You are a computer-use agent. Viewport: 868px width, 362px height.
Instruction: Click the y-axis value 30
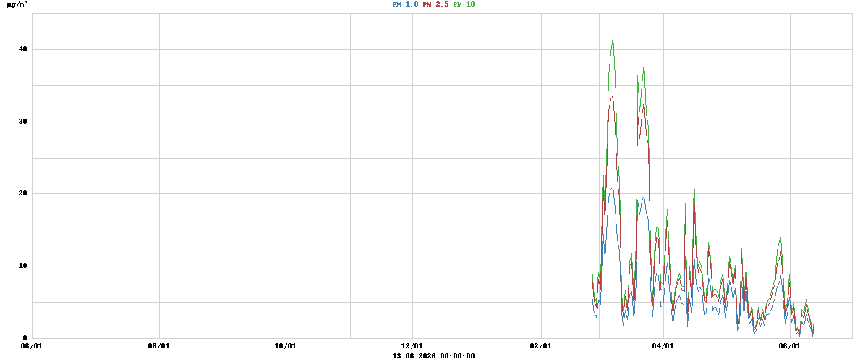[x=23, y=122]
